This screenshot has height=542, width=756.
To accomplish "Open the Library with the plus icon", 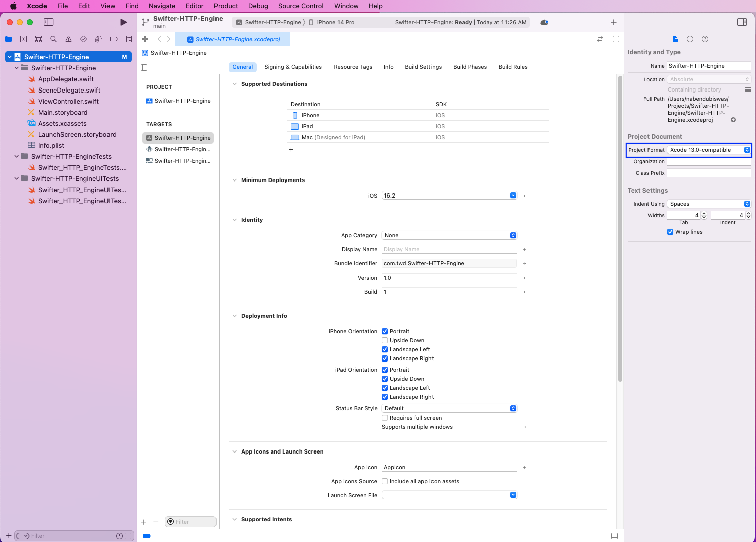I will 613,22.
